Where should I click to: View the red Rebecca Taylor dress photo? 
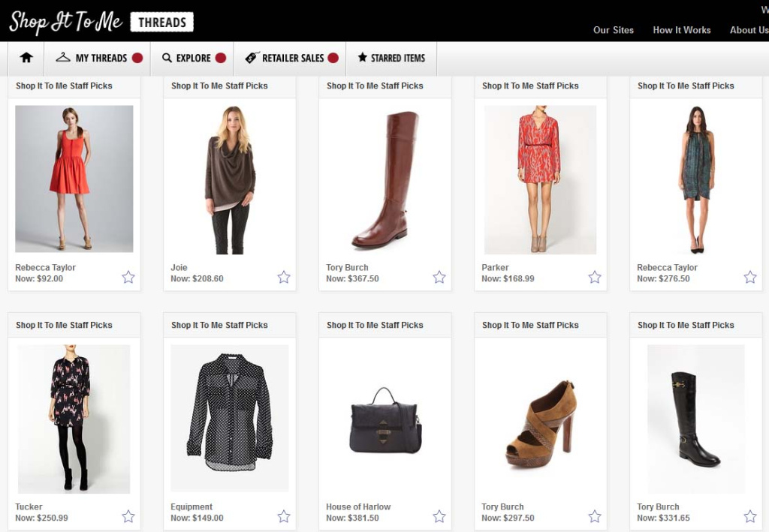coord(74,179)
